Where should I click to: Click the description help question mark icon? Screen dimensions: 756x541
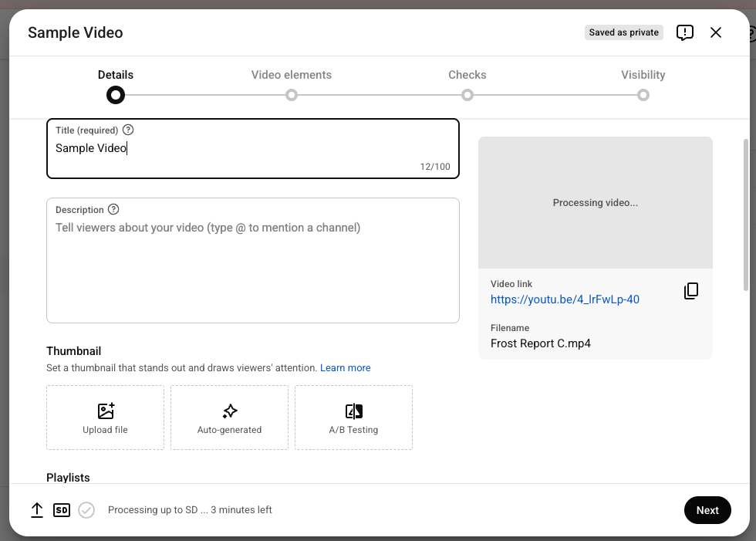pyautogui.click(x=113, y=210)
